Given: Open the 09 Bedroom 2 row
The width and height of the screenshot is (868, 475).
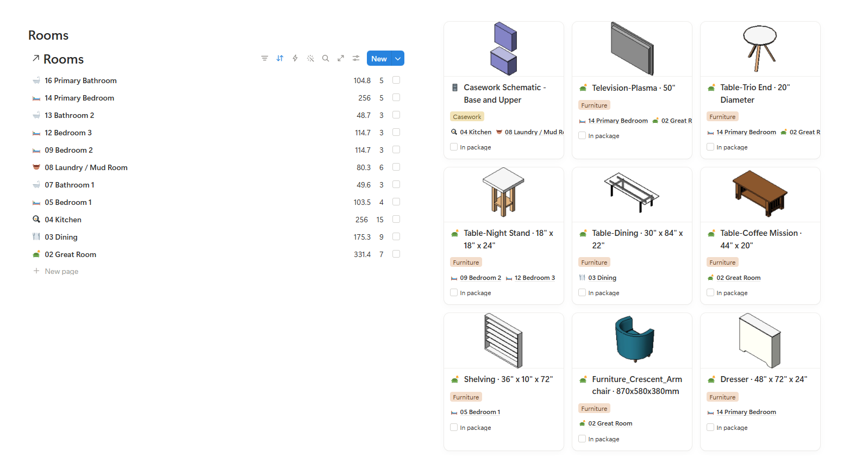Looking at the screenshot, I should click(x=217, y=150).
